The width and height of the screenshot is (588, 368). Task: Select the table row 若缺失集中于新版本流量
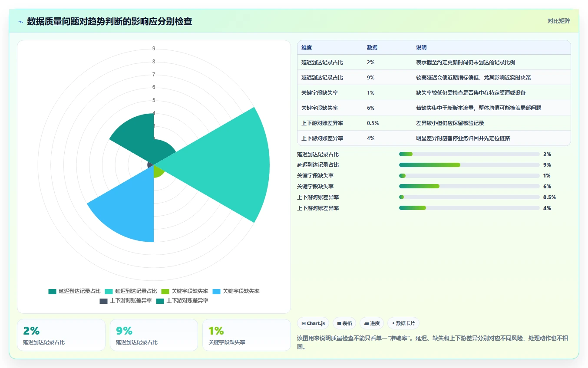coord(434,108)
